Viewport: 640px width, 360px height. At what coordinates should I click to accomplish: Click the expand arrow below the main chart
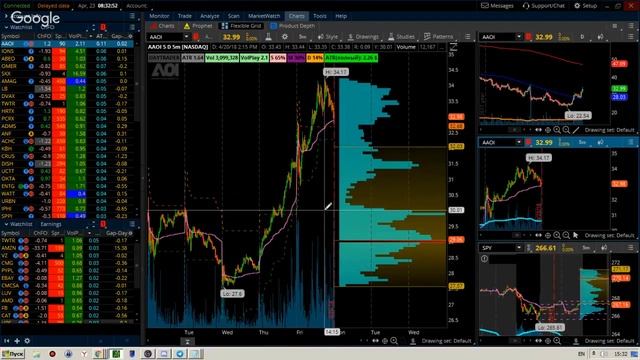(x=187, y=342)
